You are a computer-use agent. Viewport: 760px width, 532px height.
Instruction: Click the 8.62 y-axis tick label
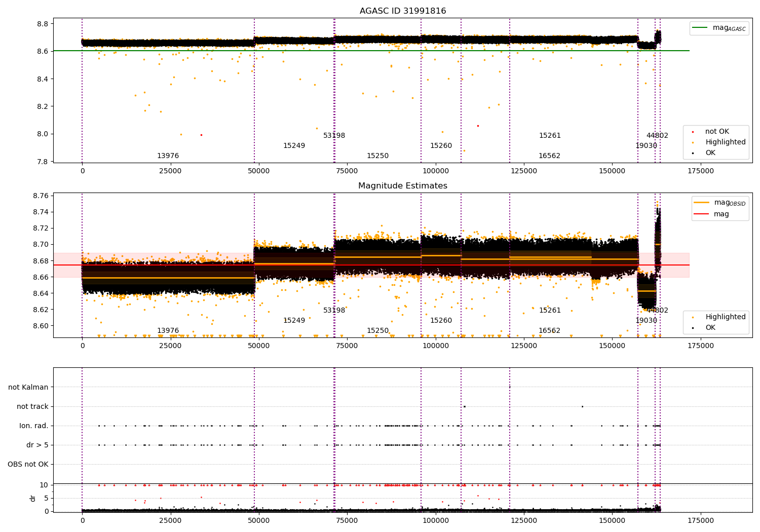pyautogui.click(x=40, y=310)
